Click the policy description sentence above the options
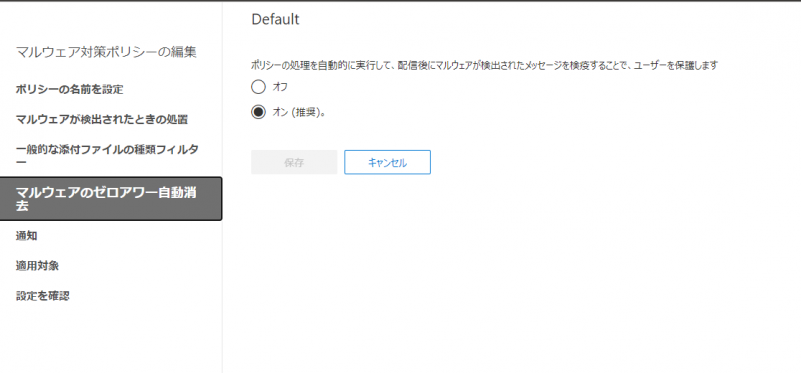This screenshot has height=373, width=801. point(485,65)
